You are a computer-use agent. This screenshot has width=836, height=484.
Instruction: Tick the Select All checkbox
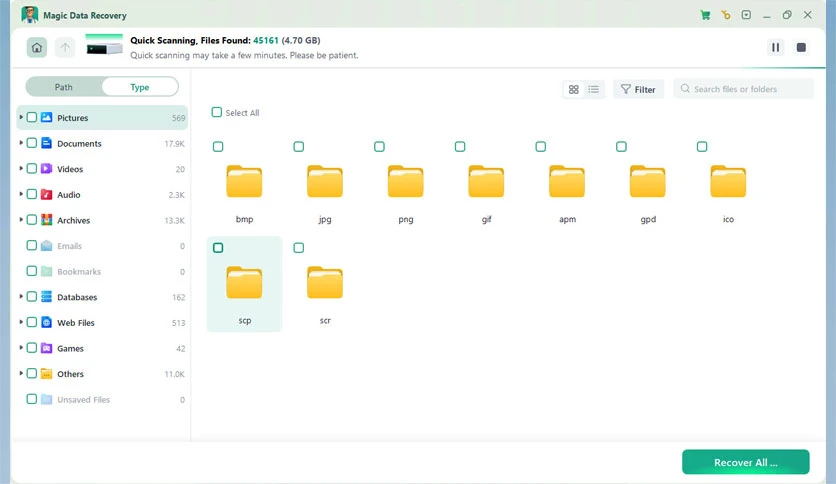click(x=216, y=112)
